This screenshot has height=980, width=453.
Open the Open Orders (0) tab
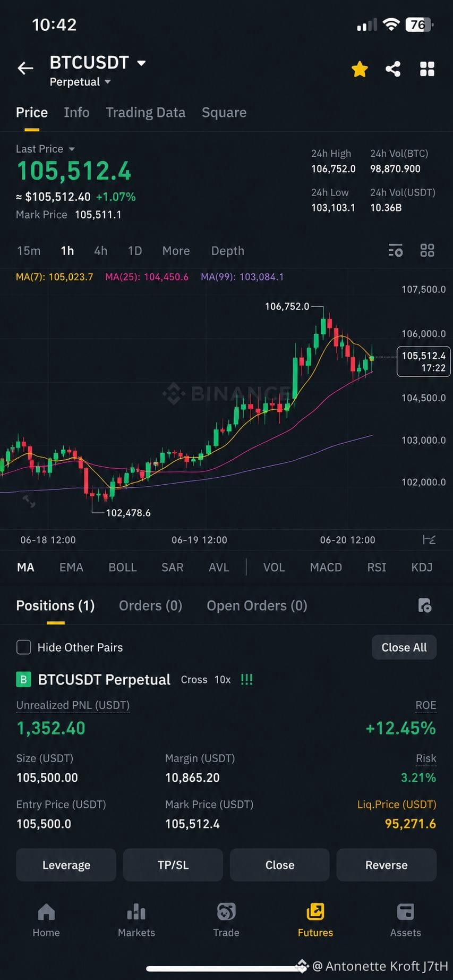(257, 606)
